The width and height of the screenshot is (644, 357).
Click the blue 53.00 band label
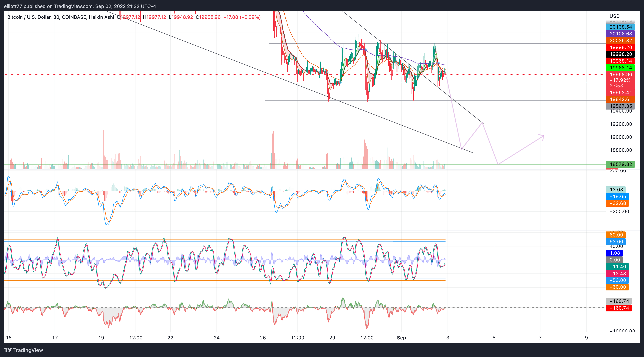615,241
